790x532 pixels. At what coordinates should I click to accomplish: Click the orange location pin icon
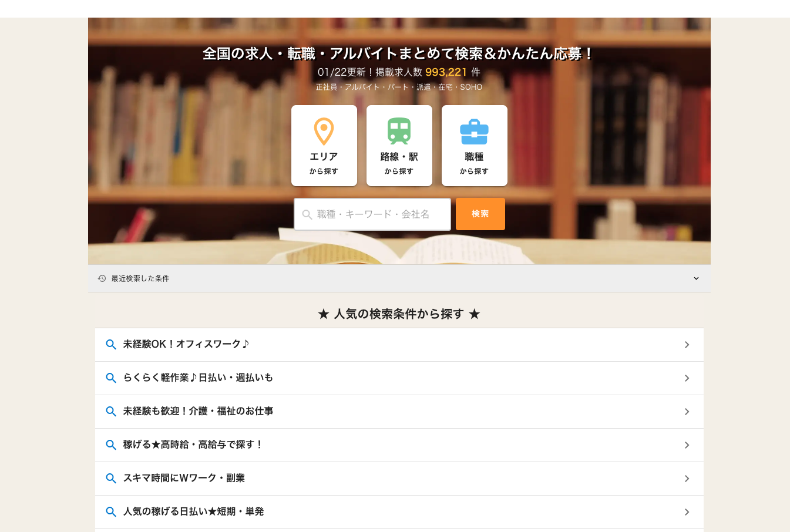click(x=324, y=132)
